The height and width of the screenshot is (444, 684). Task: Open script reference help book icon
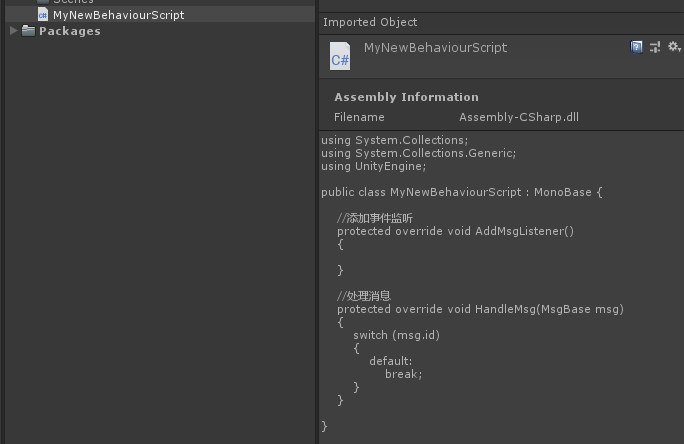(637, 47)
